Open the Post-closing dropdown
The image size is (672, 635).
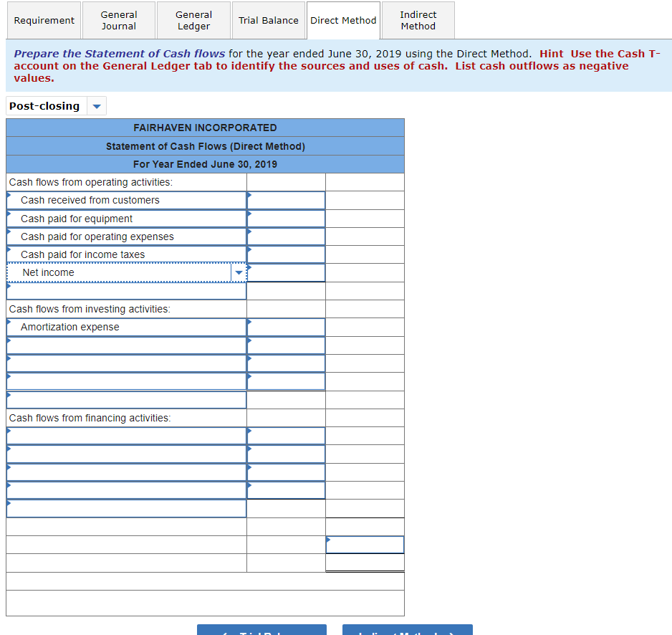pos(97,105)
